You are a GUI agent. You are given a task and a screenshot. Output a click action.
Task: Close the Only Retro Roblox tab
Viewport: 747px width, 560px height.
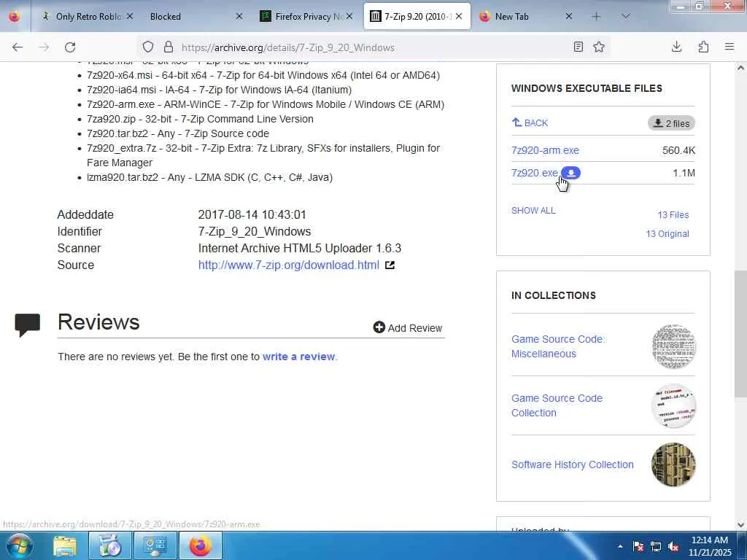130,16
